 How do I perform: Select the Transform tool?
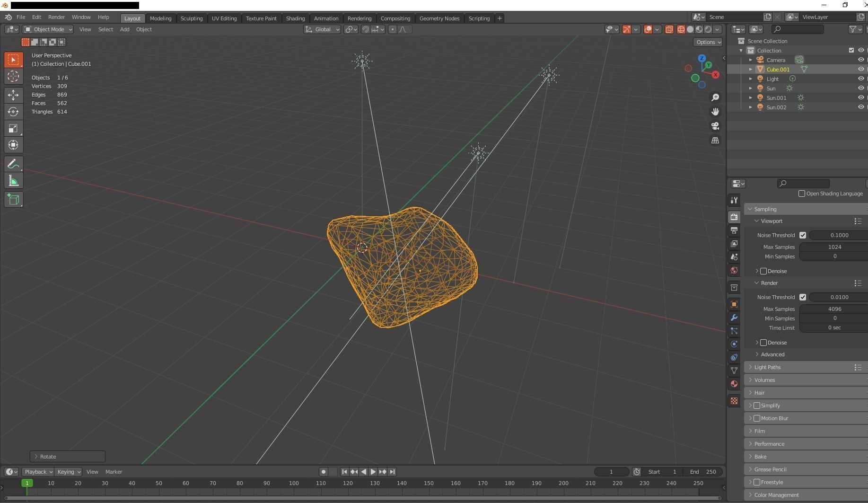pos(13,145)
